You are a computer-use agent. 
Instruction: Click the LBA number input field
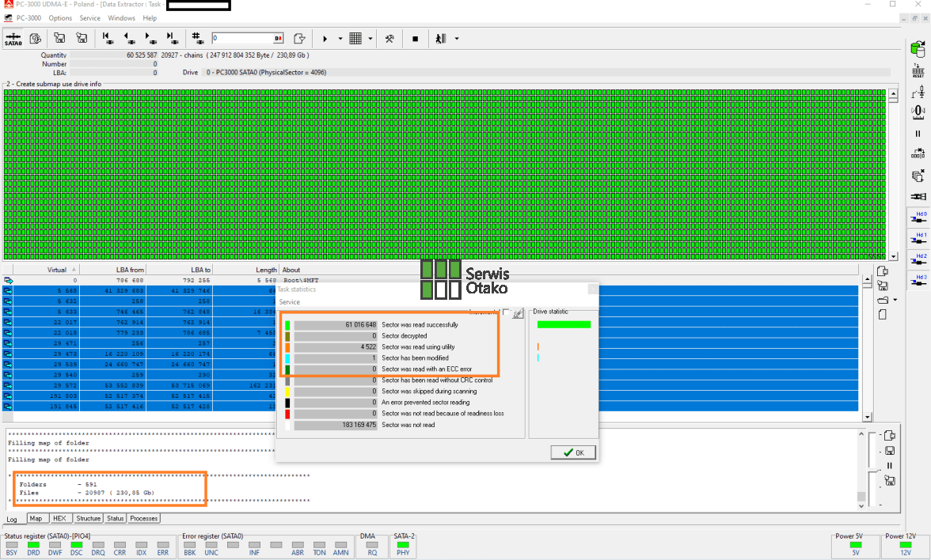(x=242, y=38)
